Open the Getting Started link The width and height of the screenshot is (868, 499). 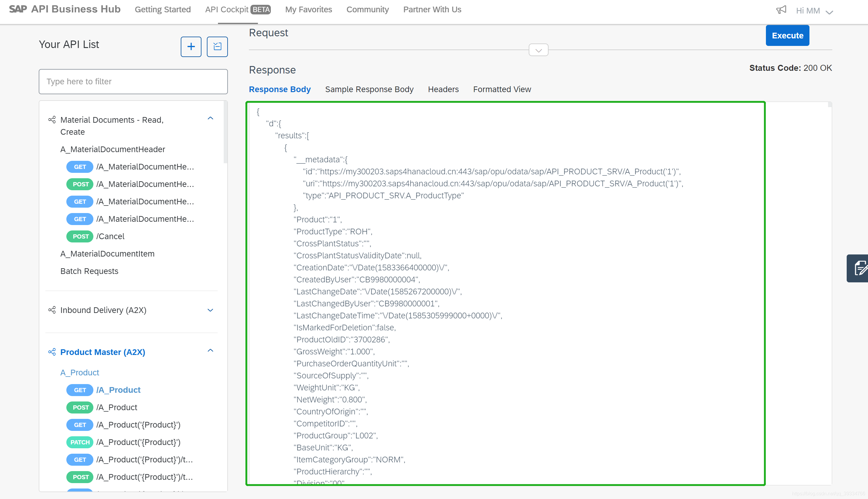pos(162,10)
